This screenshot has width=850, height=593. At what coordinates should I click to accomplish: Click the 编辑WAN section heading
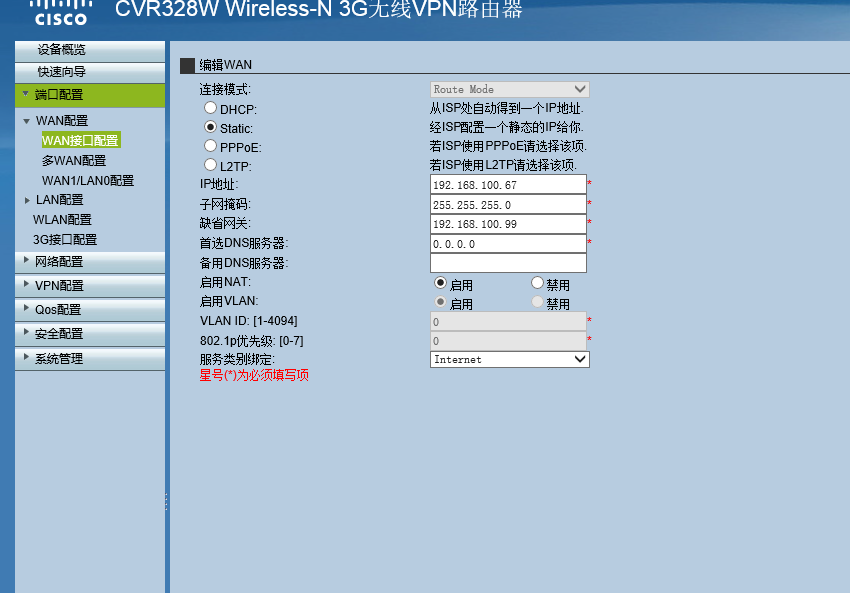pyautogui.click(x=226, y=65)
